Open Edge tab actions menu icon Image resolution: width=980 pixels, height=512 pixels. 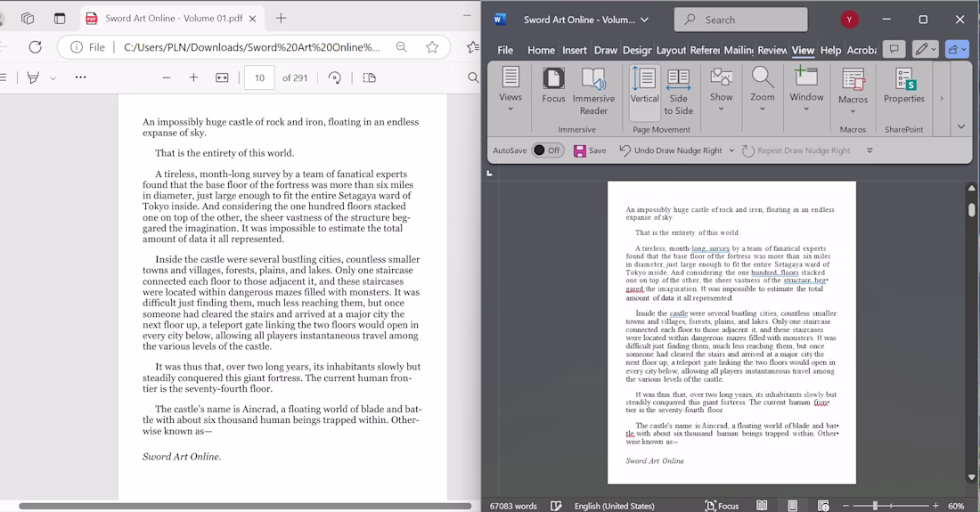click(60, 18)
